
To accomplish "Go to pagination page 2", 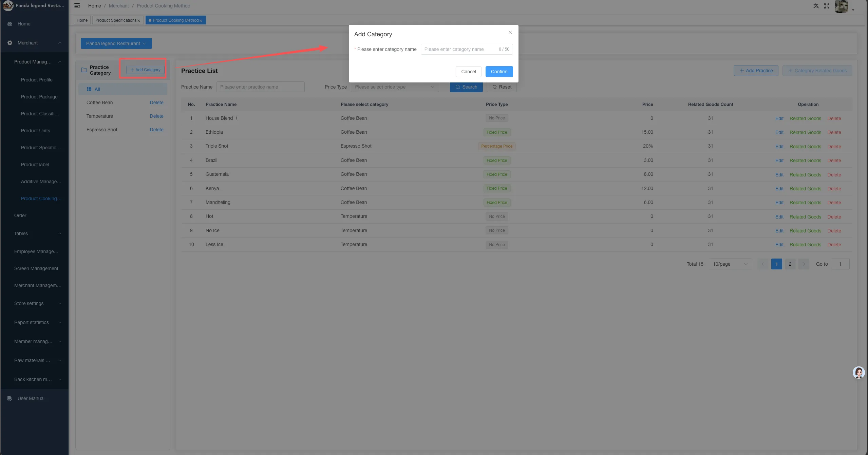I will (x=790, y=264).
